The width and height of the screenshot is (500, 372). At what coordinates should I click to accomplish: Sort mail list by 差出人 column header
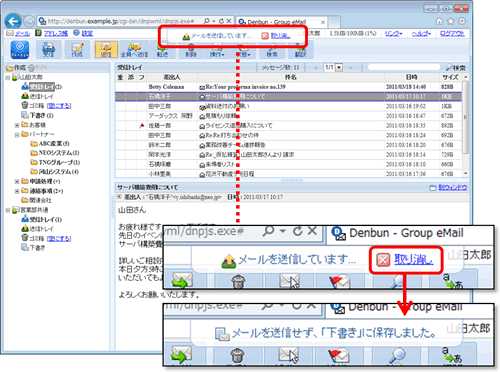click(172, 77)
